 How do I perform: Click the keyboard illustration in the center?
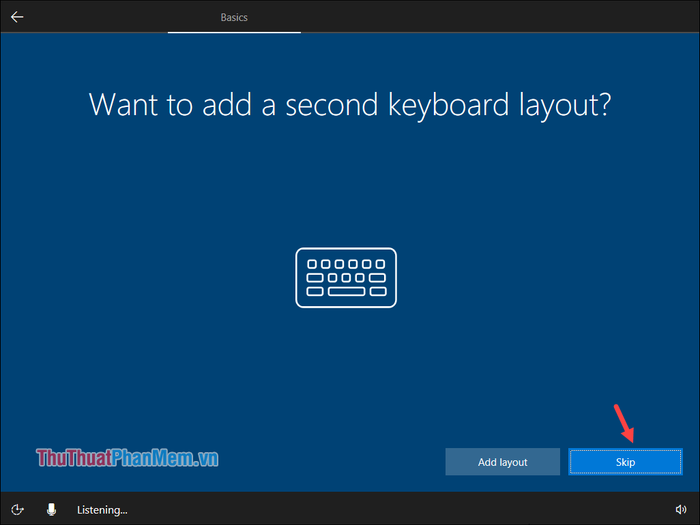pyautogui.click(x=346, y=278)
